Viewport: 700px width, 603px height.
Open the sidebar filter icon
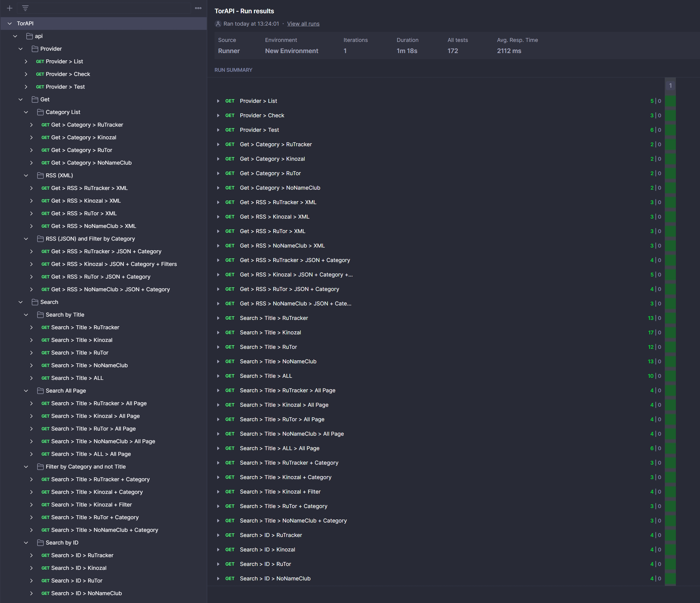point(25,8)
